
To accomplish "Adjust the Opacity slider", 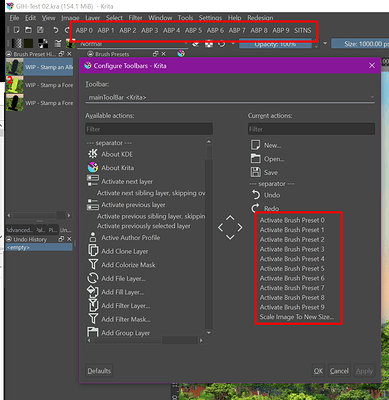I will click(275, 44).
